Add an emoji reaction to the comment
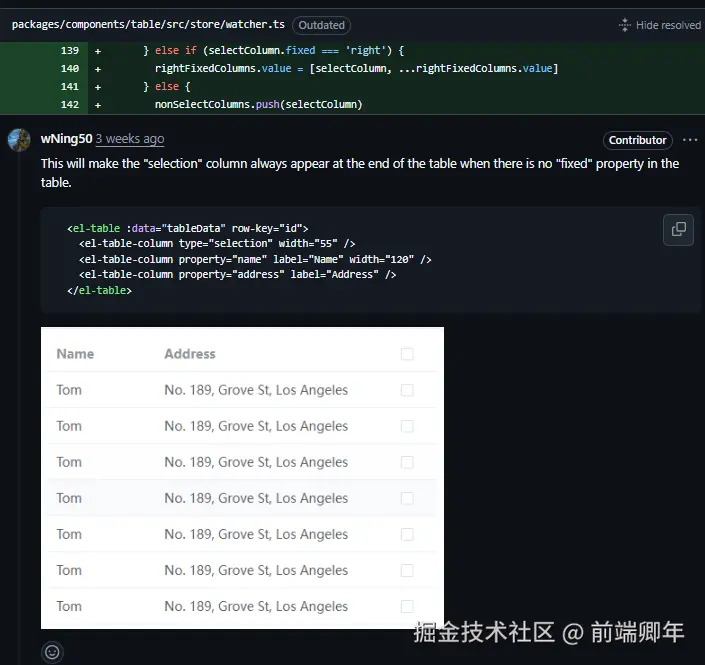705x665 pixels. [52, 652]
